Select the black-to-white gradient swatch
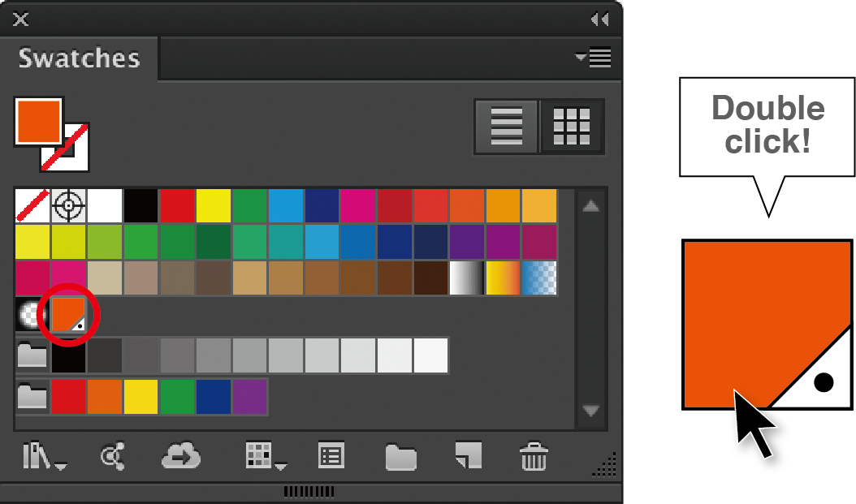This screenshot has width=856, height=504. coord(467,278)
